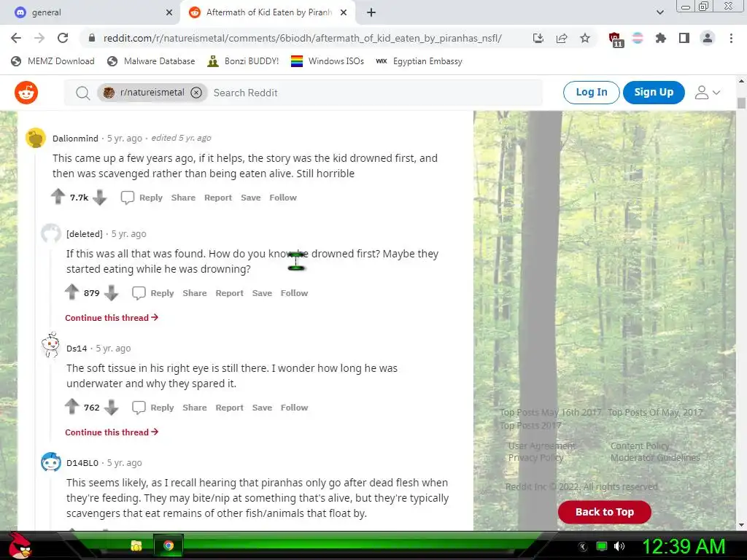The width and height of the screenshot is (747, 560).
Task: Click the Log In button
Action: click(x=591, y=93)
